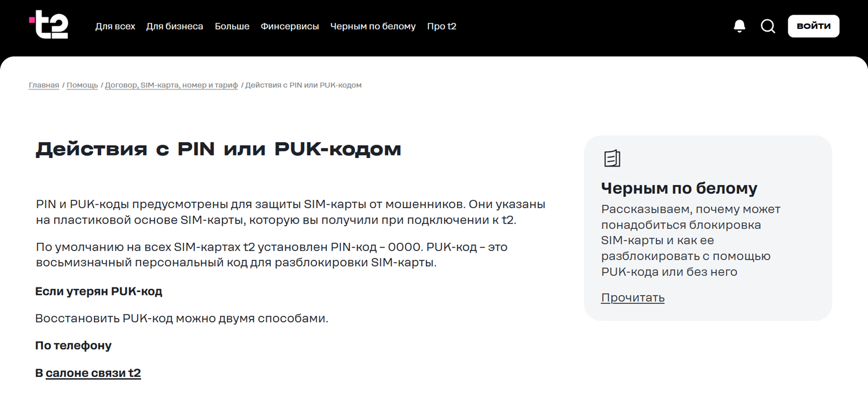The image size is (868, 399).
Task: Click the Войти login button
Action: [813, 26]
